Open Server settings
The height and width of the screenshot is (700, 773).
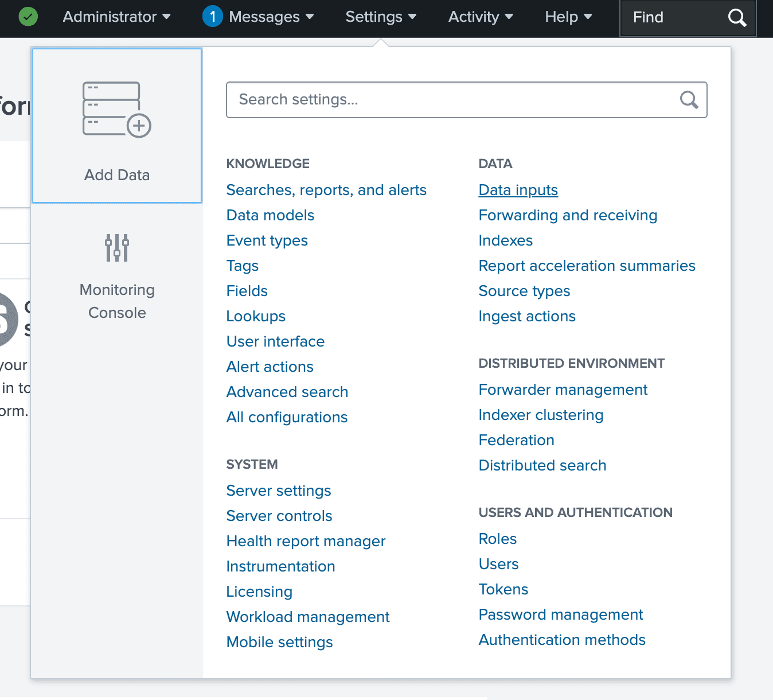(x=278, y=491)
